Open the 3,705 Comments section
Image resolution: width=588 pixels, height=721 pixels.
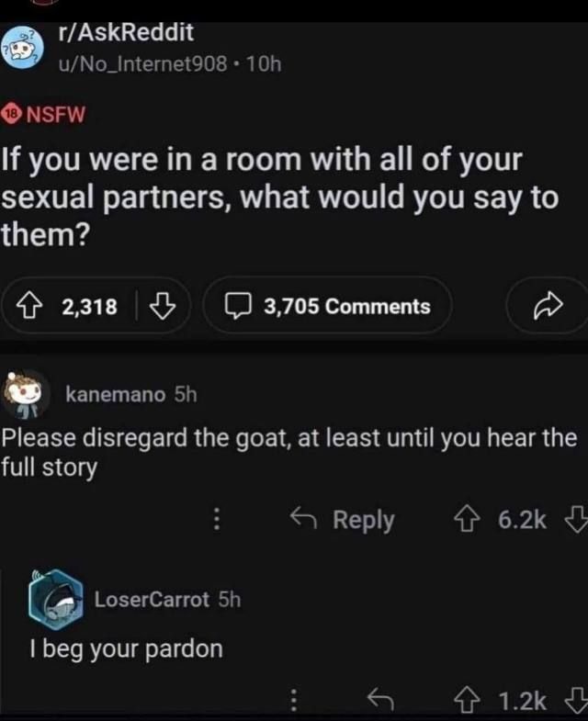click(x=327, y=306)
